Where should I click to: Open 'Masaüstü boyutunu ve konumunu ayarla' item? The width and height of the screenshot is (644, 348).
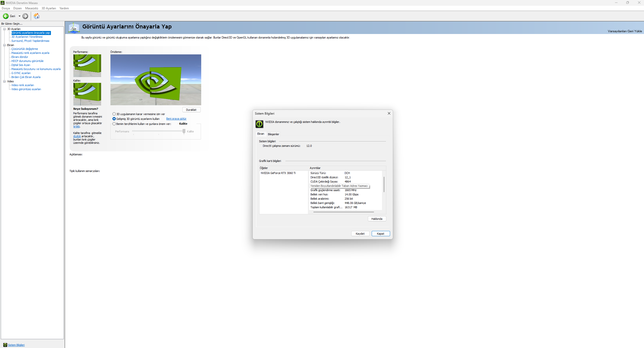click(36, 69)
